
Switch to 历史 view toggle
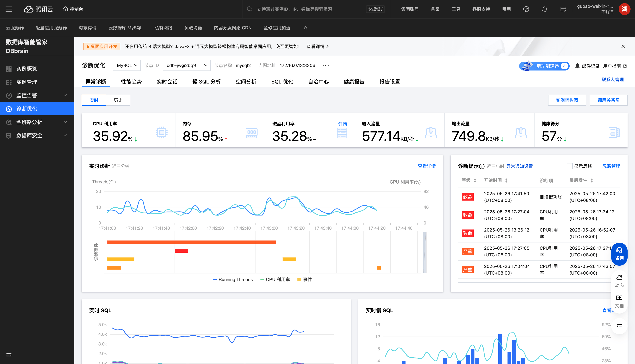[x=118, y=100]
